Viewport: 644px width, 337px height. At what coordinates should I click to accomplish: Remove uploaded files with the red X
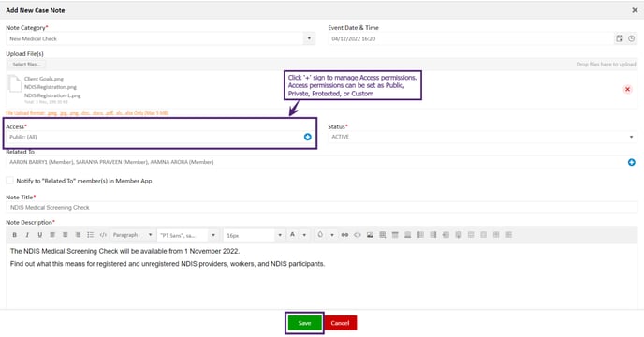[627, 89]
